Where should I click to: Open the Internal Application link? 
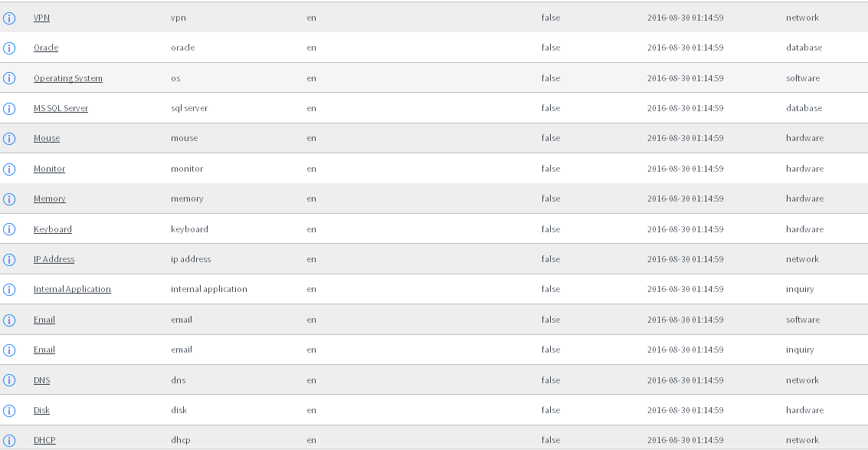click(73, 289)
